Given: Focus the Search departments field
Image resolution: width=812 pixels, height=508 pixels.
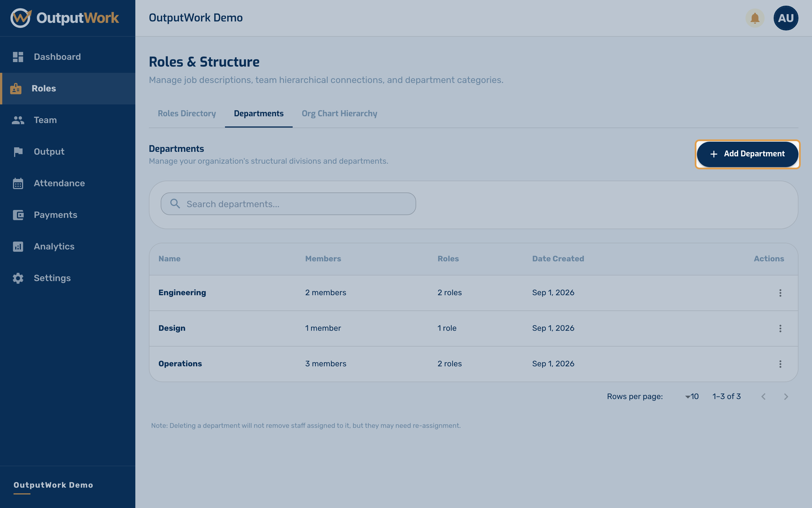Looking at the screenshot, I should click(288, 203).
